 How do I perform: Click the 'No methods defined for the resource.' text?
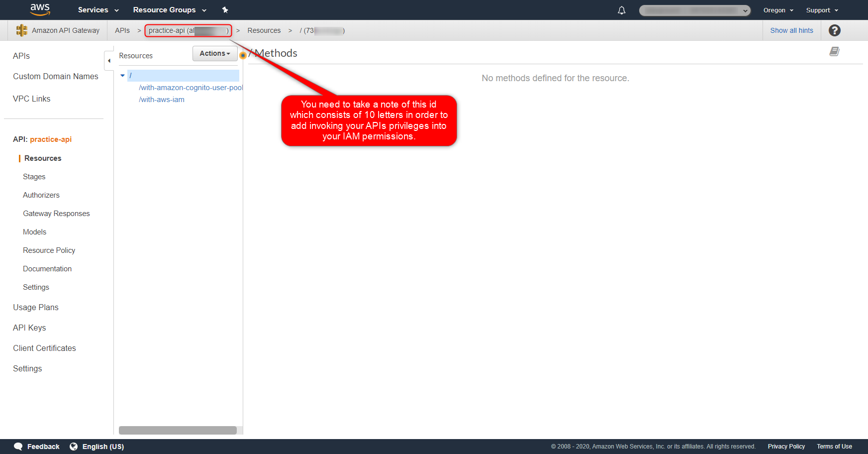555,78
